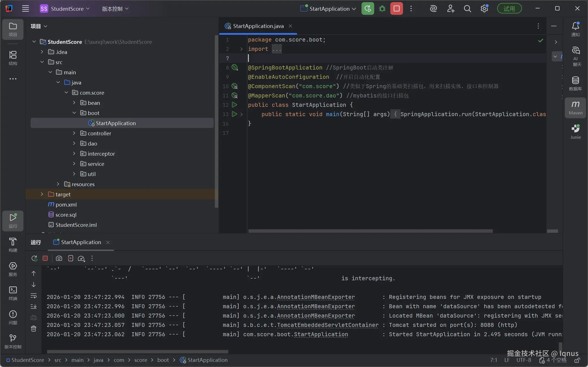Collapse the boot package folder
The height and width of the screenshot is (367, 588).
(74, 113)
